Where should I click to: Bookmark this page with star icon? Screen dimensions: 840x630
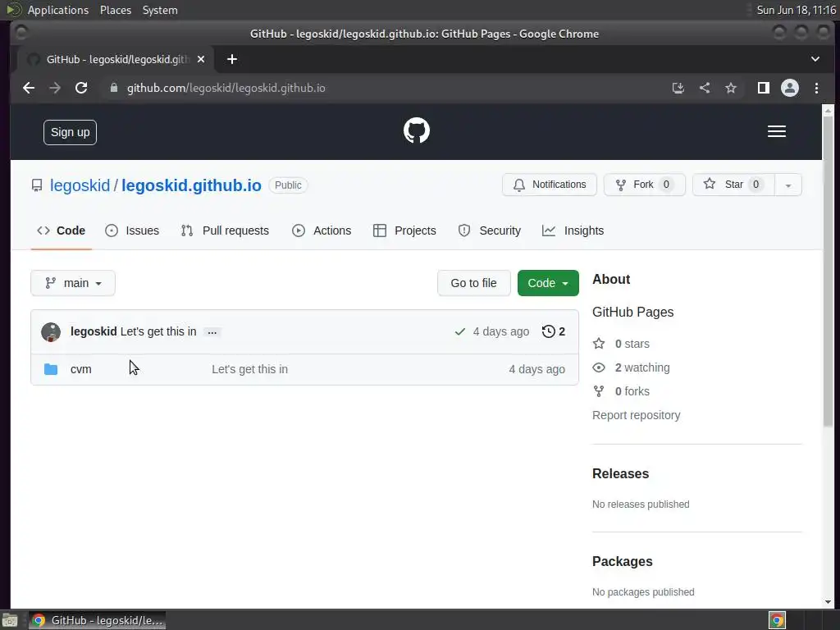[731, 88]
